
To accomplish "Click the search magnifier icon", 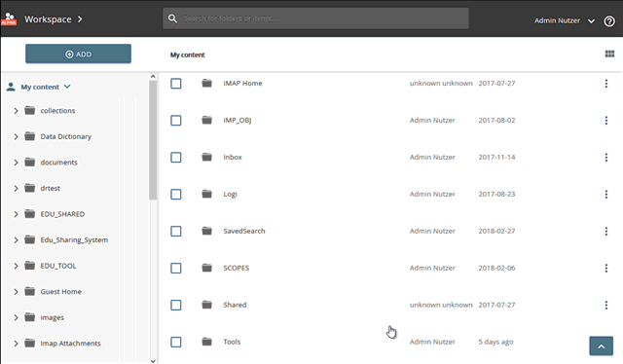I will 172,18.
